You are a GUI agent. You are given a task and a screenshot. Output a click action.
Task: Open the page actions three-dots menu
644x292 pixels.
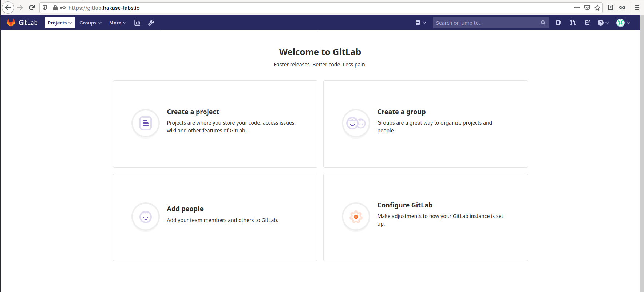tap(577, 8)
